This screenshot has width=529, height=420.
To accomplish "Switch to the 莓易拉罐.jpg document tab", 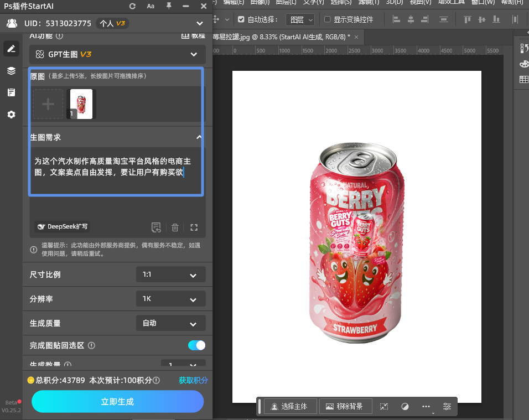I will pos(282,37).
